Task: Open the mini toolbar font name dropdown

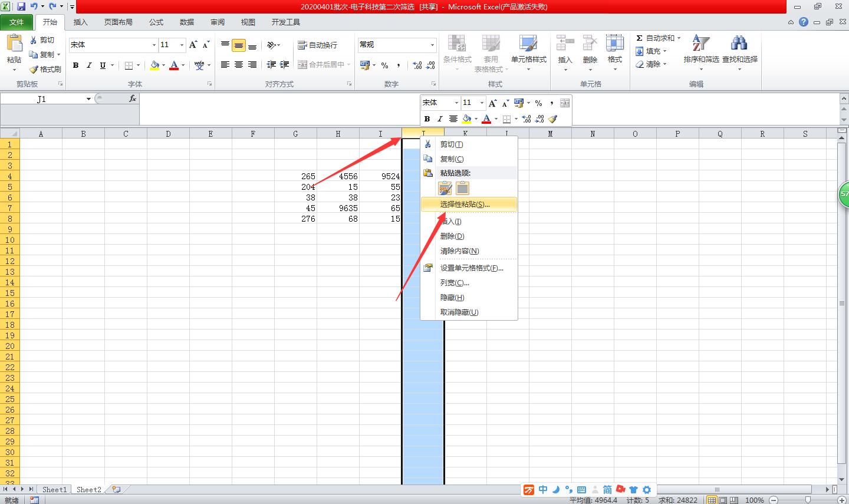Action: tap(456, 103)
